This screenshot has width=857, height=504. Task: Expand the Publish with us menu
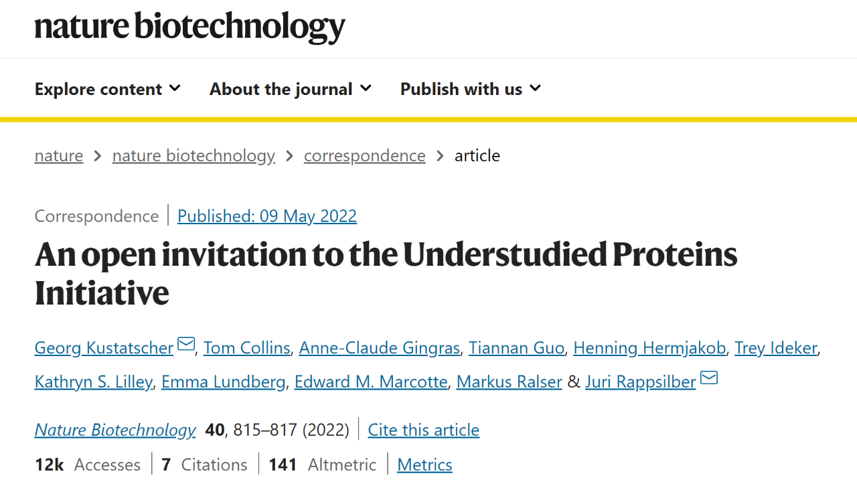coord(471,89)
